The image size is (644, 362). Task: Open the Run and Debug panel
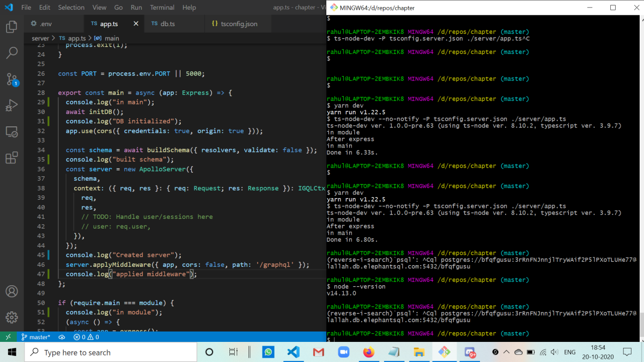11,106
